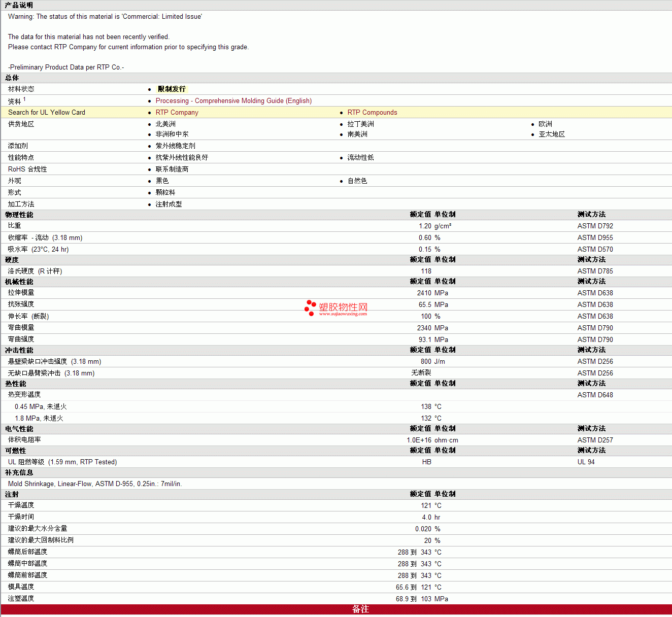672x617 pixels.
Task: Click the 'ASTM D257' test method
Action: 595,440
